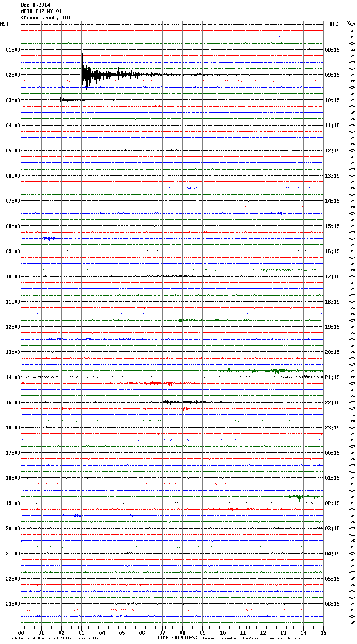This screenshot has height=644, width=357.
Task: Click the green burst above the 19:00 trace
Action: pos(300,497)
